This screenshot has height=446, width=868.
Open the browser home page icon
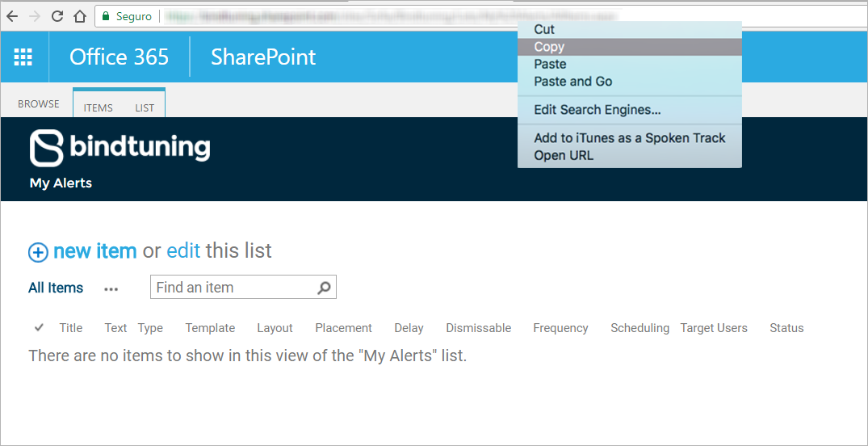pos(80,16)
